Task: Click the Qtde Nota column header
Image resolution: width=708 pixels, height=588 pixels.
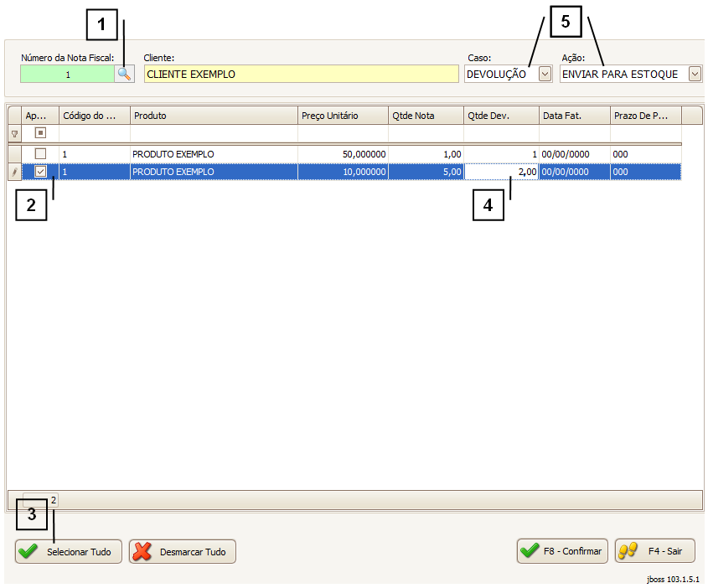Action: (x=426, y=116)
